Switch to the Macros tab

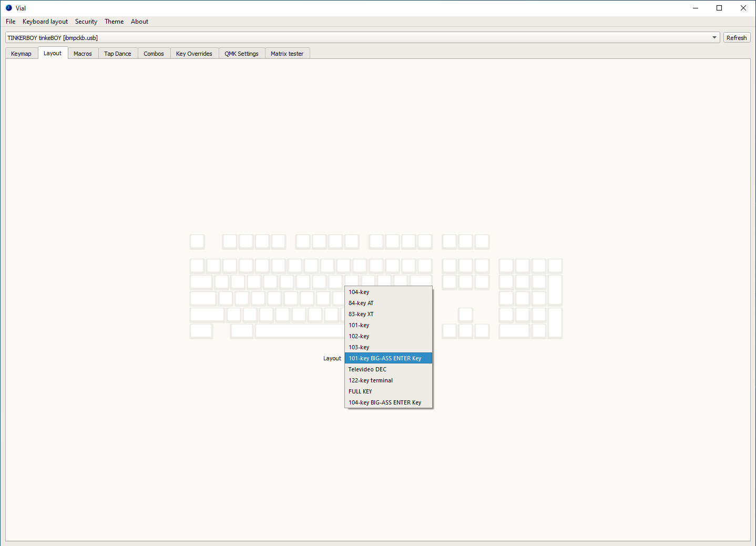point(83,54)
